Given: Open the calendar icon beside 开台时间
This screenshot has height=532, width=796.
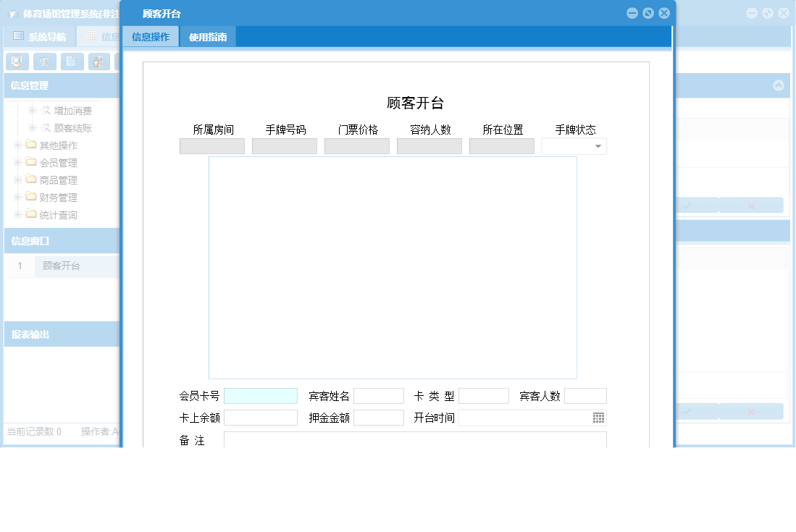Looking at the screenshot, I should point(598,417).
